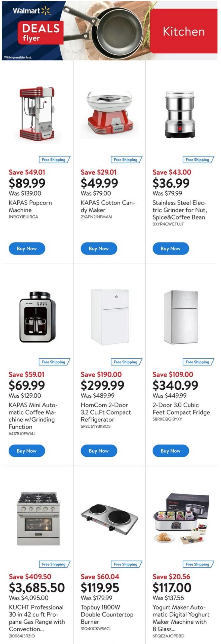Buy the 2-Door 3.0 Cubic Feet Fridge
This screenshot has width=221, height=644.
pyautogui.click(x=171, y=451)
